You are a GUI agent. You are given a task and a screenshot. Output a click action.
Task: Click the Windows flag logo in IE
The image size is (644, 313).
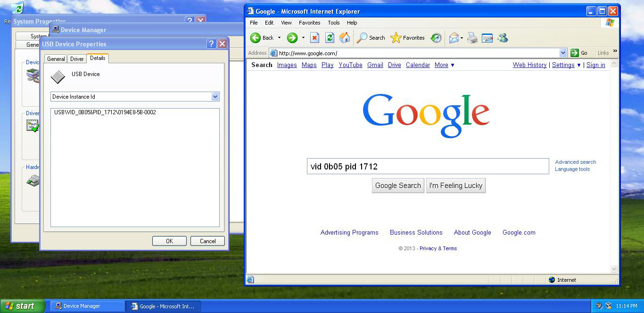[x=610, y=22]
